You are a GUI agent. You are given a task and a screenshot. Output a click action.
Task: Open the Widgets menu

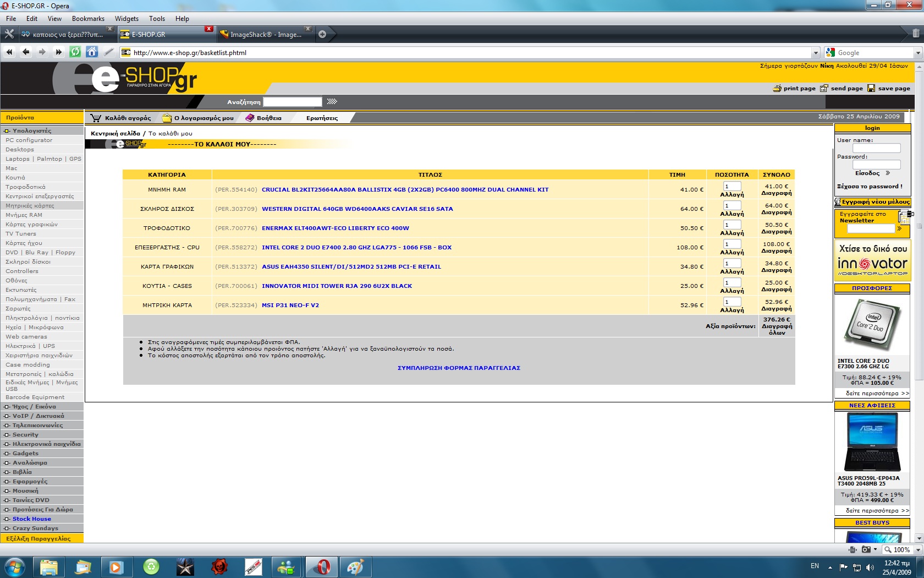pos(127,18)
